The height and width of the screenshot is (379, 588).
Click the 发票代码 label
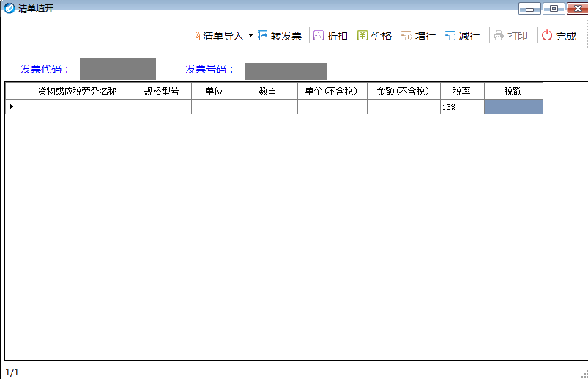click(x=45, y=69)
